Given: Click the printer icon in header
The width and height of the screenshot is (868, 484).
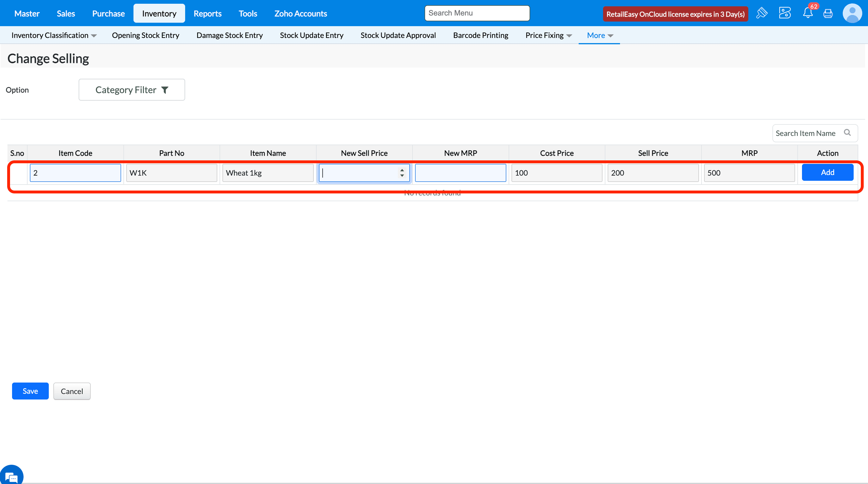Looking at the screenshot, I should pyautogui.click(x=828, y=14).
